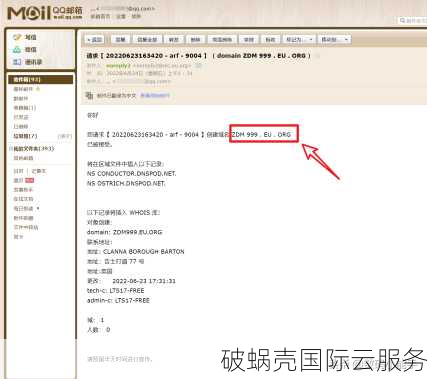Click 'NS CONDUCTOR.DNSPOD.NET.' line in body

pos(132,174)
